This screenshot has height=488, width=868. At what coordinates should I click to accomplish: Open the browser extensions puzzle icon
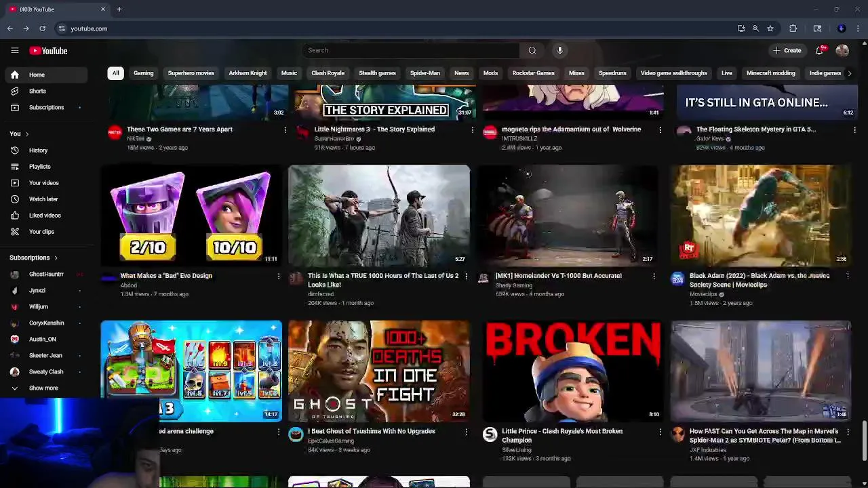pyautogui.click(x=793, y=28)
